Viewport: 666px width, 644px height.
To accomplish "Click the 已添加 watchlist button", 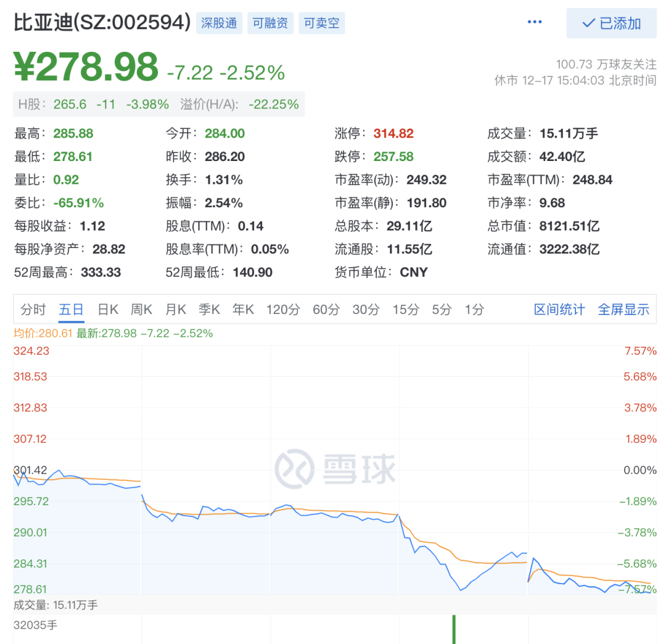I will [611, 23].
